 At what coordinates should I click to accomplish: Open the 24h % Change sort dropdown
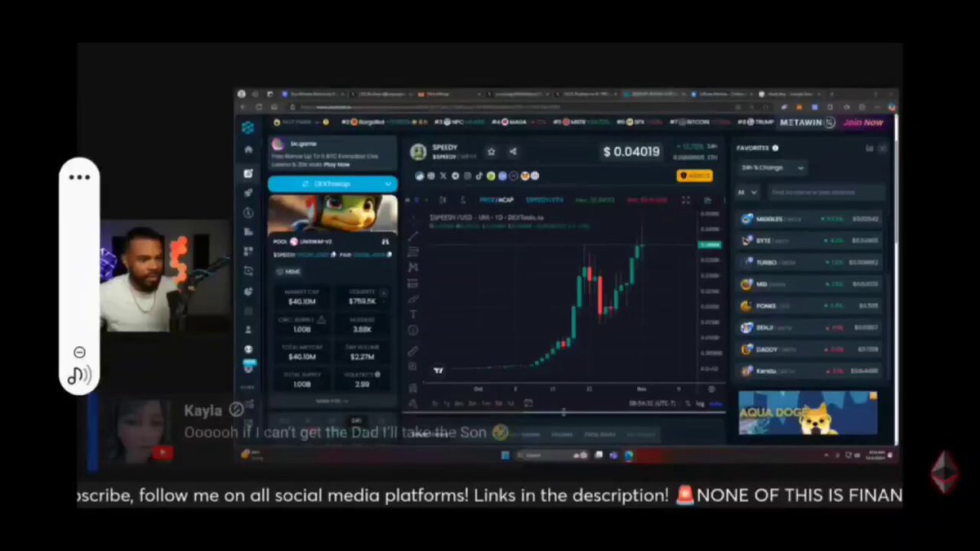tap(772, 167)
